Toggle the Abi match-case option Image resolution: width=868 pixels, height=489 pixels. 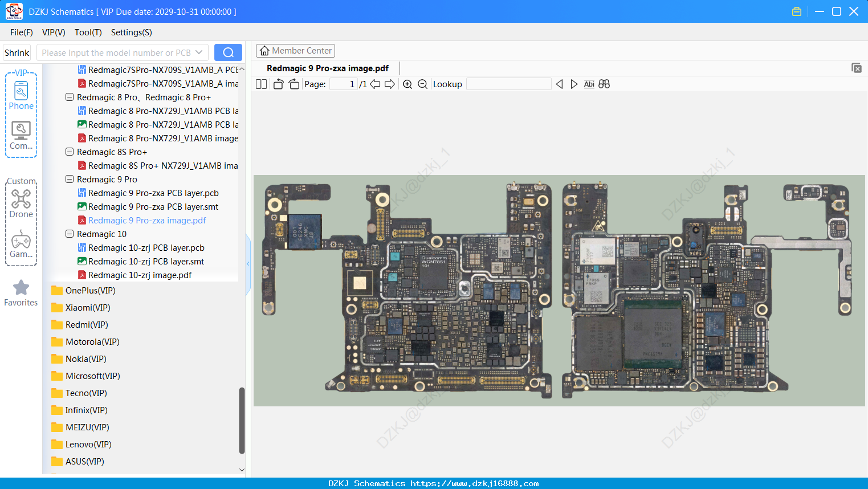(589, 84)
